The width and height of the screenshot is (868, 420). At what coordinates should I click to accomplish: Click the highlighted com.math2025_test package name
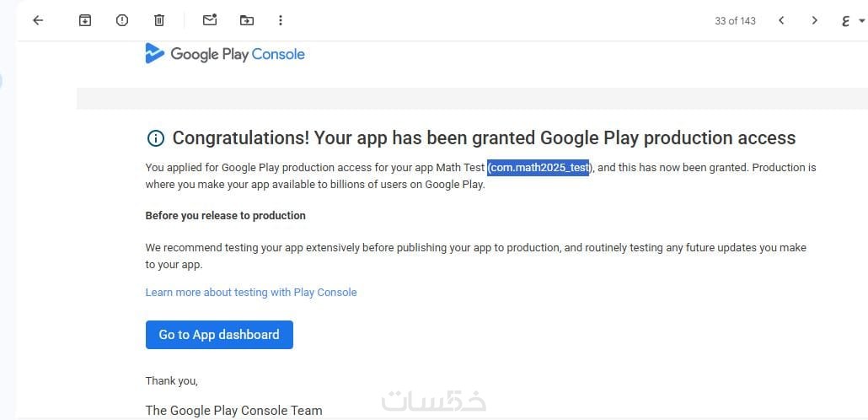(x=538, y=168)
